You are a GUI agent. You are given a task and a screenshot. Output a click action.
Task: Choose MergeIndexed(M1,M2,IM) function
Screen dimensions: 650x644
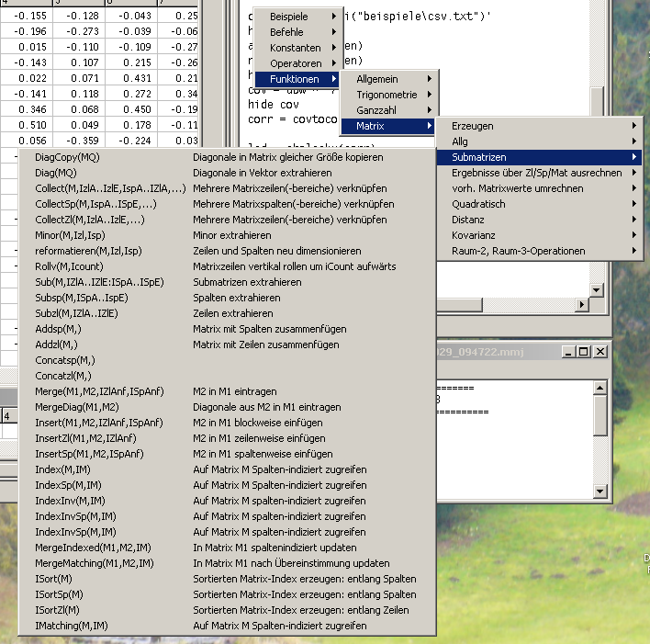coord(227,548)
